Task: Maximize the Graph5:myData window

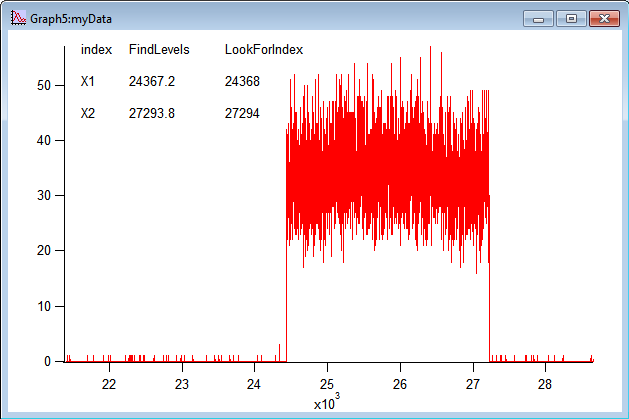Action: (x=571, y=19)
